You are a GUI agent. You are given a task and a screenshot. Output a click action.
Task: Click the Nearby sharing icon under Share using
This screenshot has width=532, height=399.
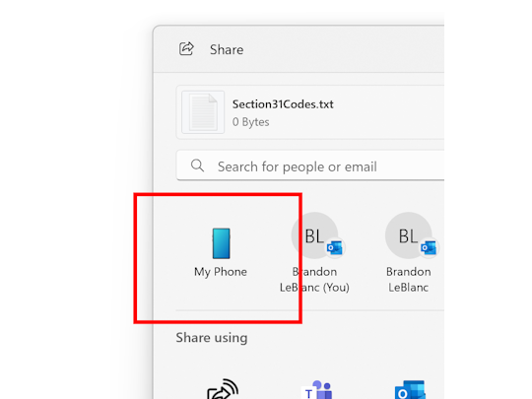point(223,389)
